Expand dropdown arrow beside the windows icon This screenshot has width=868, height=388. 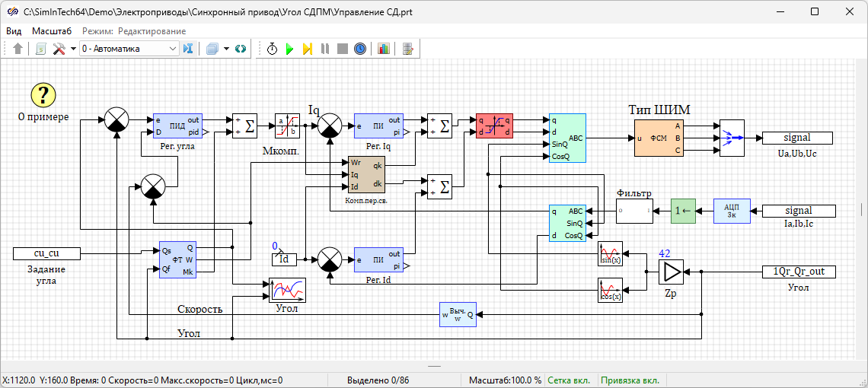pyautogui.click(x=226, y=49)
